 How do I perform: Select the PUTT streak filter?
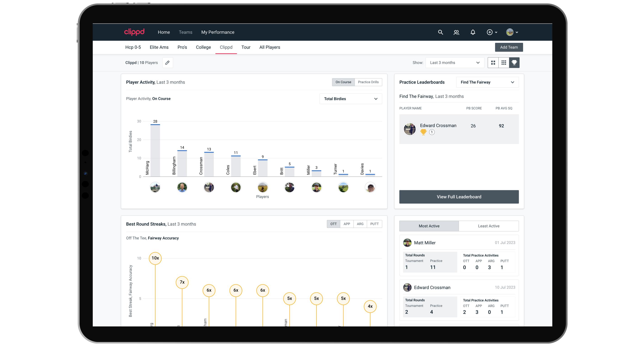tap(374, 224)
